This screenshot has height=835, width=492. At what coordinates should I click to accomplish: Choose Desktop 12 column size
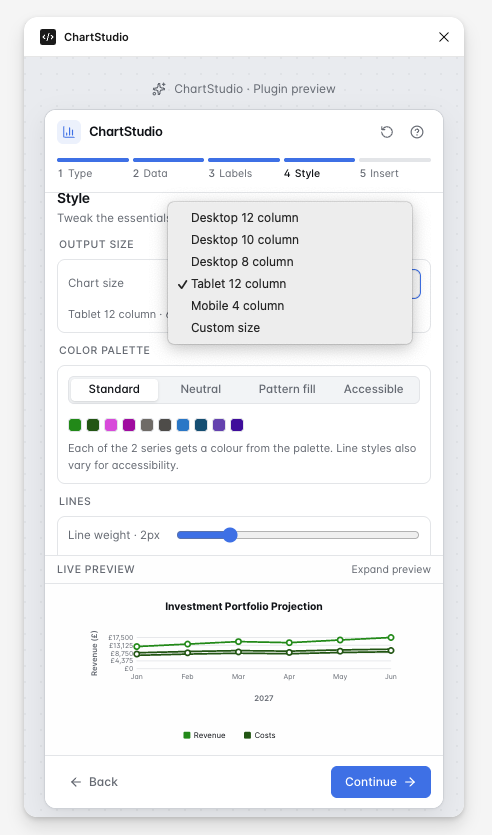coord(290,218)
